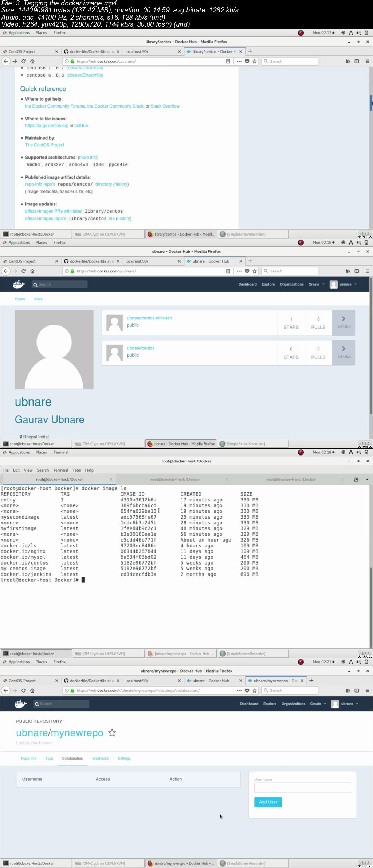Open DETAILS chevron for ubnare/centos-with-ssh
The width and height of the screenshot is (373, 868).
(344, 323)
